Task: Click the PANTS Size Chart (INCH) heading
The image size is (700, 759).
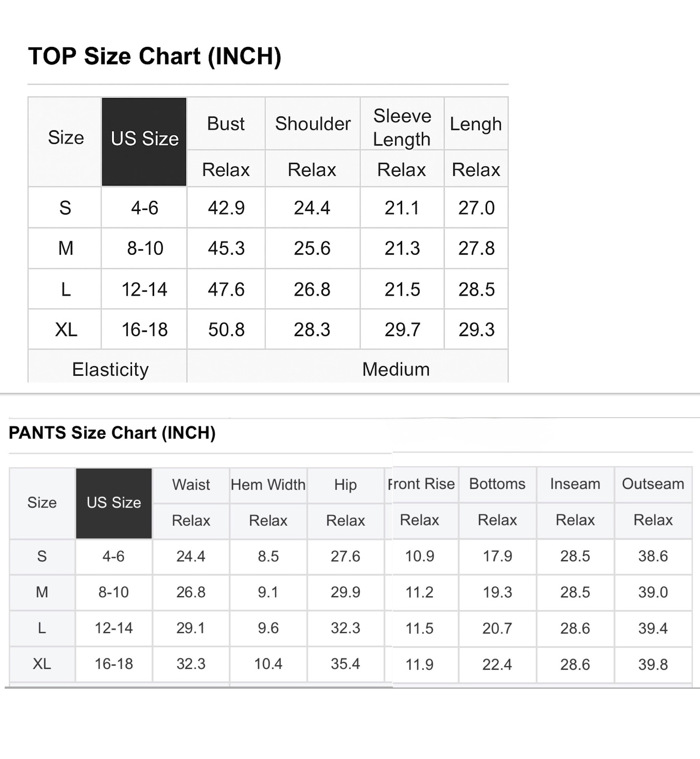Action: click(112, 433)
